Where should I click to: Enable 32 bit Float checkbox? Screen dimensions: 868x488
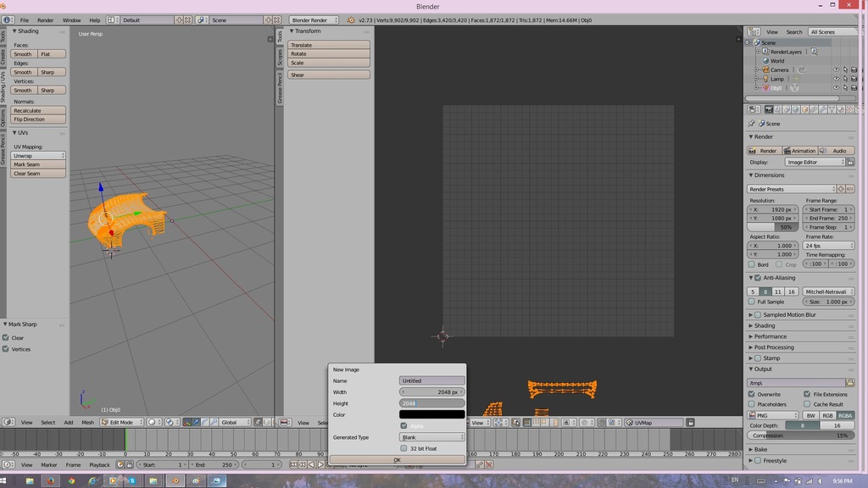403,448
